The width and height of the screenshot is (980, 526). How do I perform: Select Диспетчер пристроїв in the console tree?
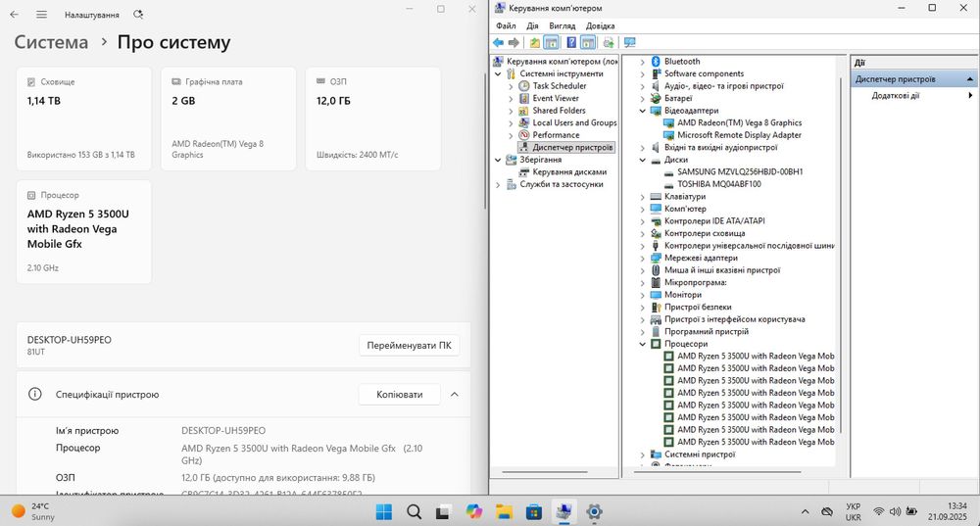click(x=566, y=148)
